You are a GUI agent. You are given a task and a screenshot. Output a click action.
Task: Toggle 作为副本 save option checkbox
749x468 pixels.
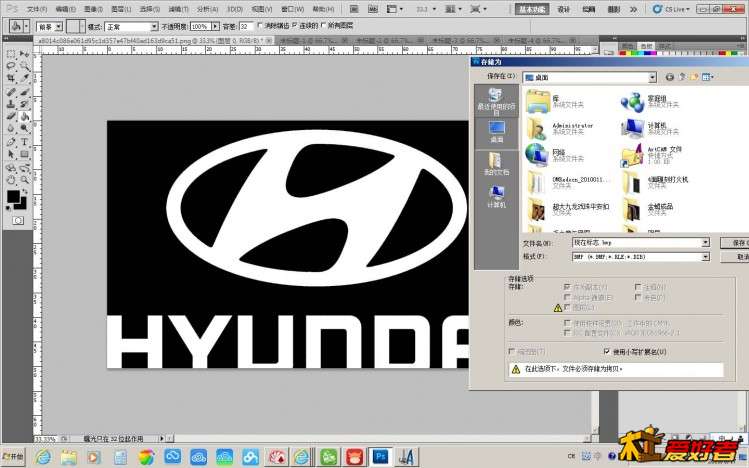coord(567,287)
